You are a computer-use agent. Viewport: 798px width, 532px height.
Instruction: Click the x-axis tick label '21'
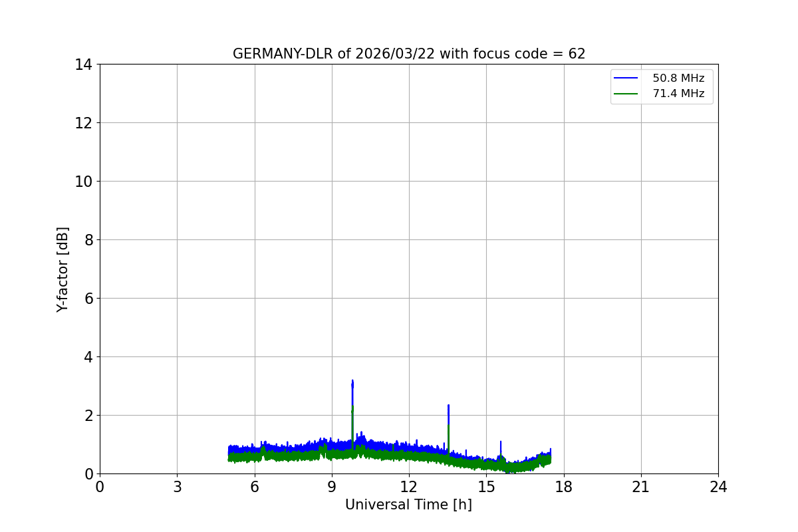click(x=641, y=487)
